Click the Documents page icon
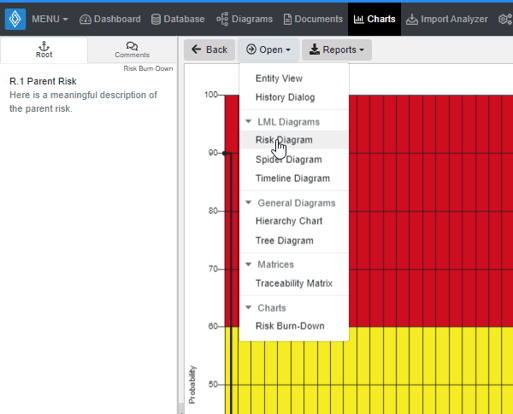This screenshot has width=513, height=414. coord(287,19)
